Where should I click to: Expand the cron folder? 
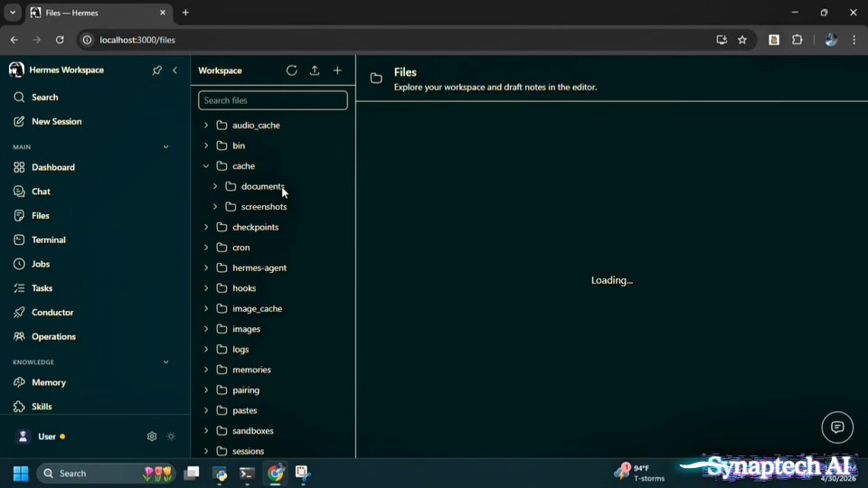206,248
